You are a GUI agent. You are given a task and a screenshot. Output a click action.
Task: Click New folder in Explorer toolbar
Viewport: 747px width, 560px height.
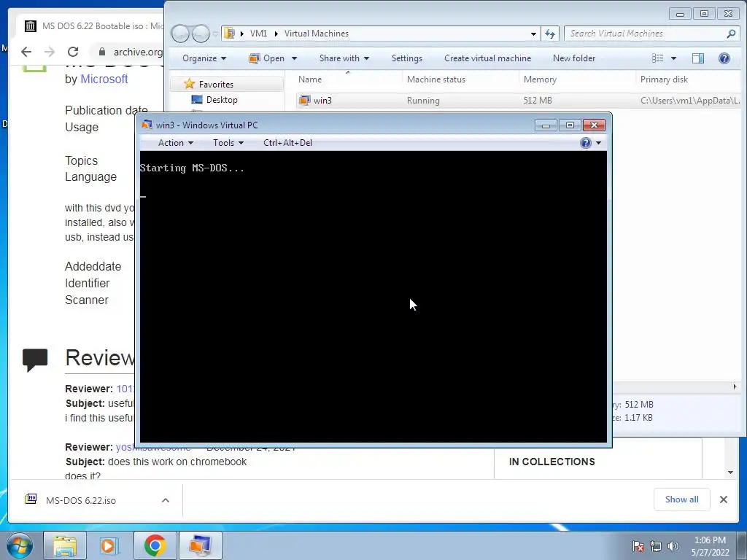tap(574, 58)
